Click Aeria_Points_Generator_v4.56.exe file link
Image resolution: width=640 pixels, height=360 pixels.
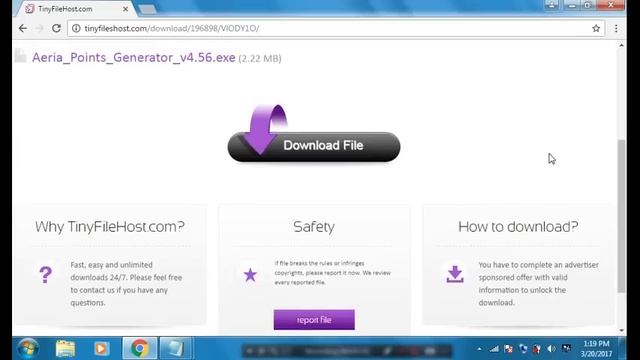pyautogui.click(x=133, y=58)
